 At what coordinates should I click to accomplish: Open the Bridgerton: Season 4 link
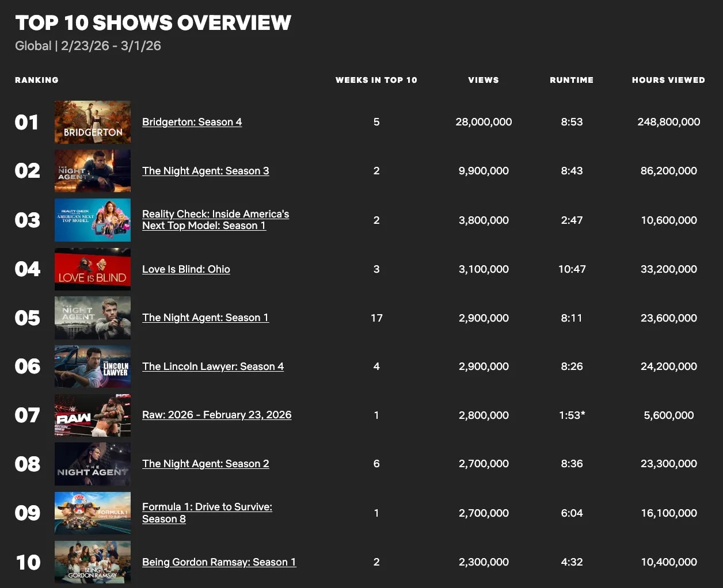point(192,122)
